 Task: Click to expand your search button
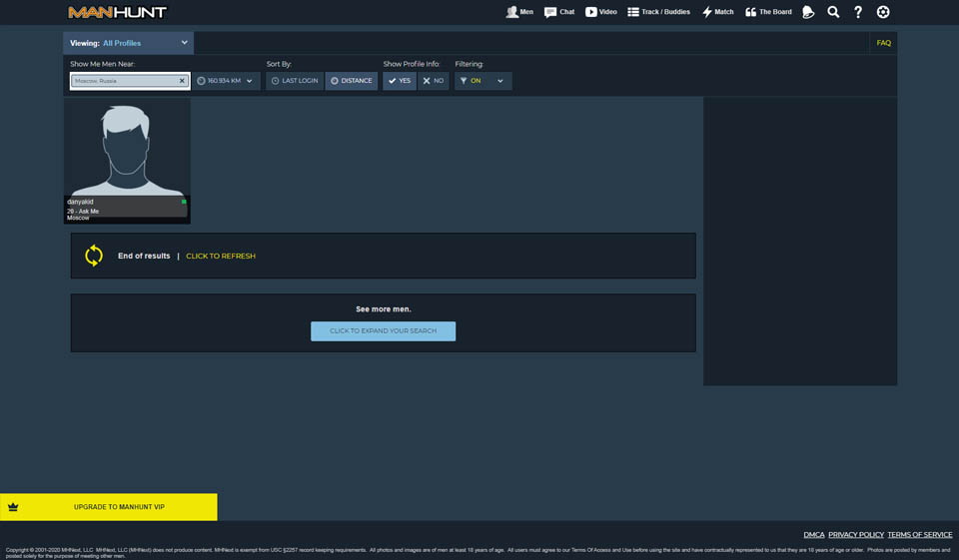click(x=383, y=331)
